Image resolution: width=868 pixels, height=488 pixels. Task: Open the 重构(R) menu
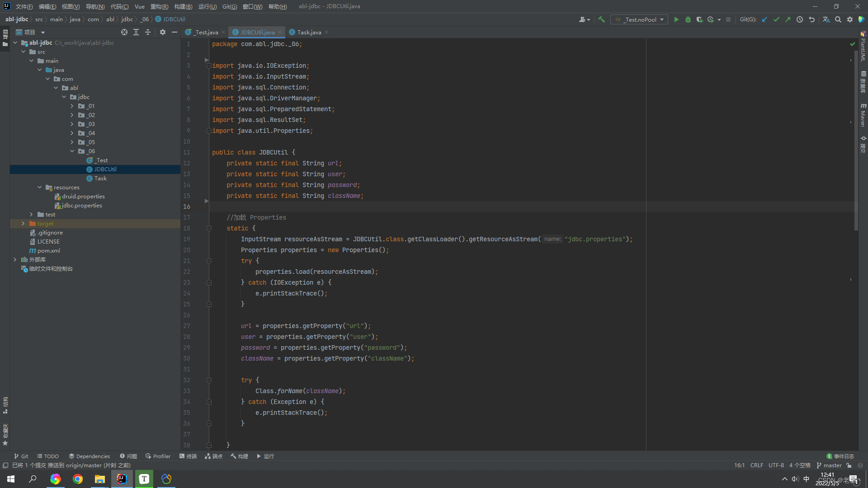159,6
